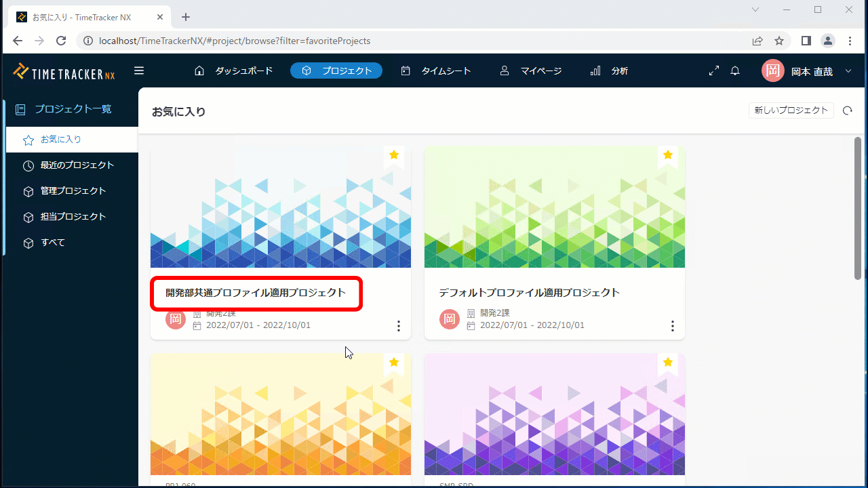
Task: Bookmark this page using the address bar star
Action: [x=779, y=41]
